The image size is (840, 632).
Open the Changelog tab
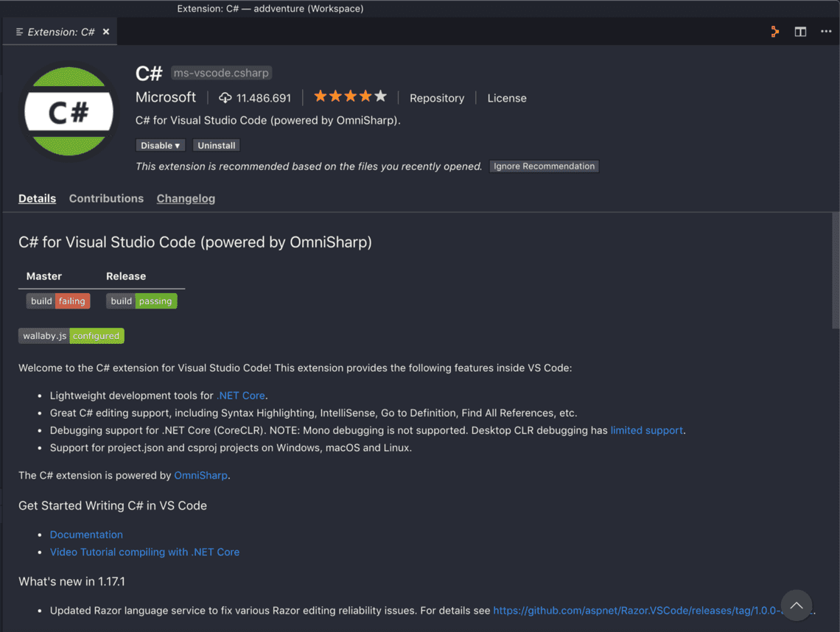tap(186, 198)
